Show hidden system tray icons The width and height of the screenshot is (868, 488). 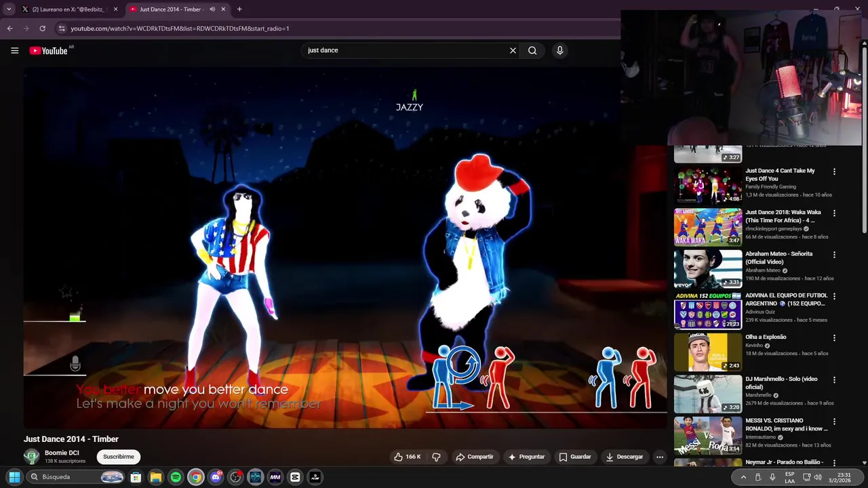(x=743, y=477)
